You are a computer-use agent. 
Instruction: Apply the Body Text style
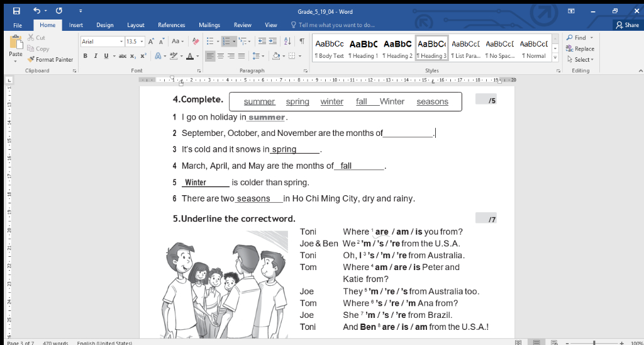[x=330, y=48]
